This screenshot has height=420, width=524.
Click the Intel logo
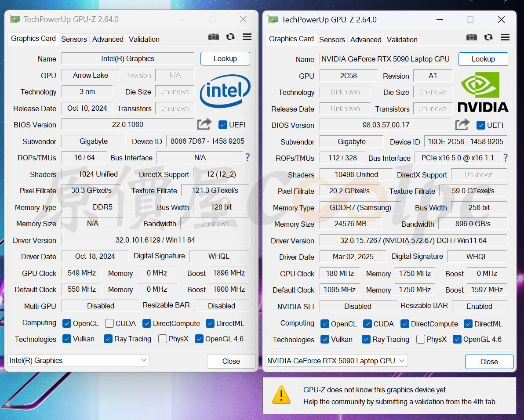click(225, 91)
